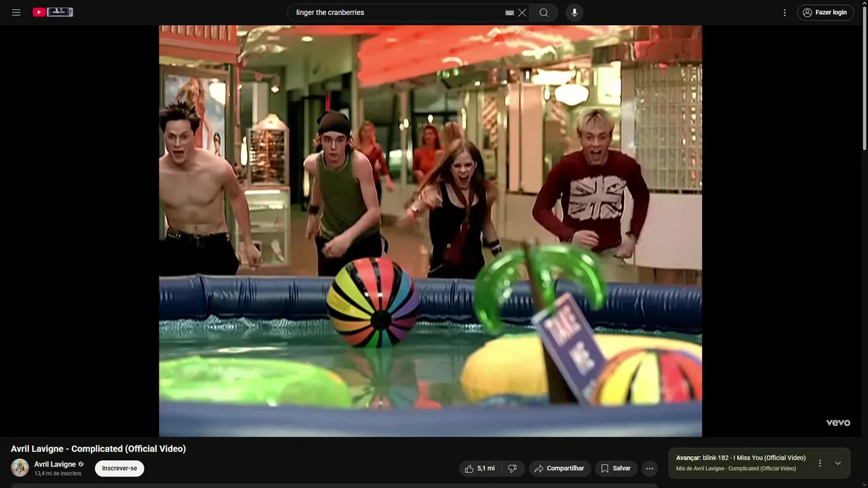Go to YouTube home via logo
Image resolution: width=868 pixels, height=488 pixels.
click(53, 12)
